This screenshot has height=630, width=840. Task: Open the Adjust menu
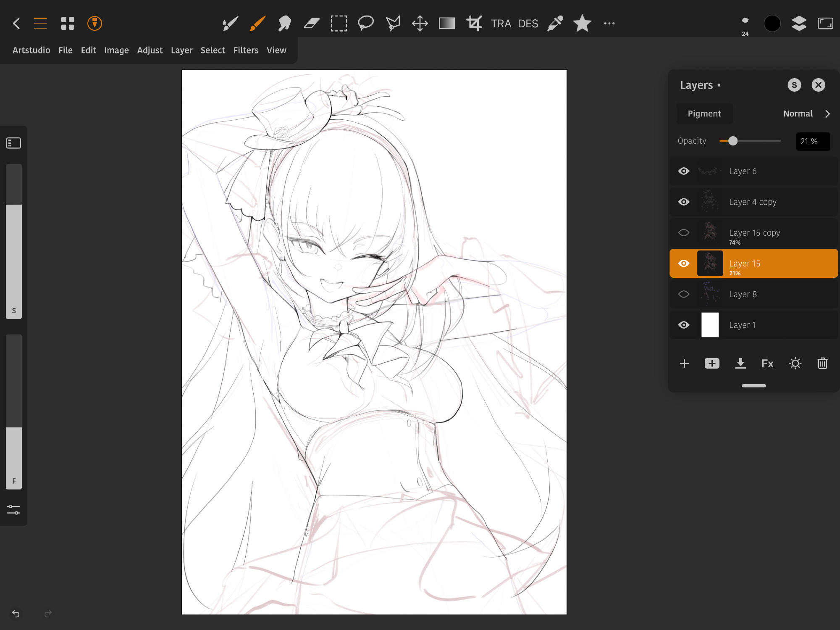click(150, 50)
